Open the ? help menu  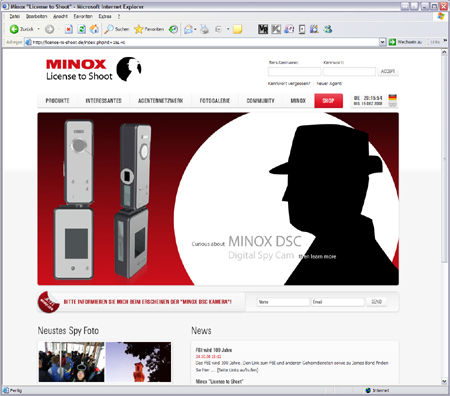click(x=119, y=16)
